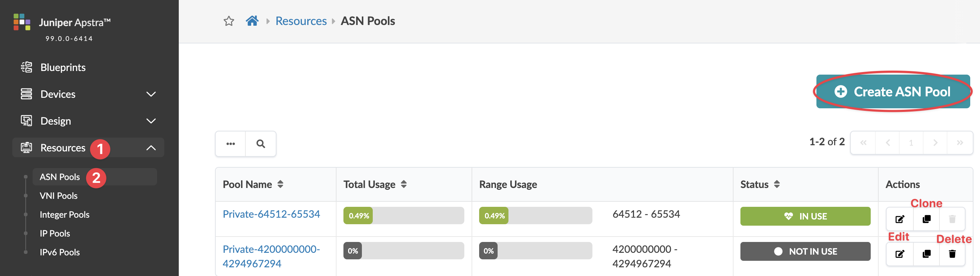Sort the table by Total Usage
Viewport: 980px width, 276px height.
click(x=404, y=185)
